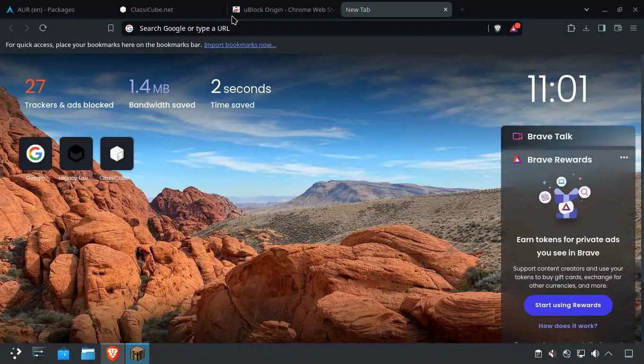Open the display configuration tray icon

581,354
